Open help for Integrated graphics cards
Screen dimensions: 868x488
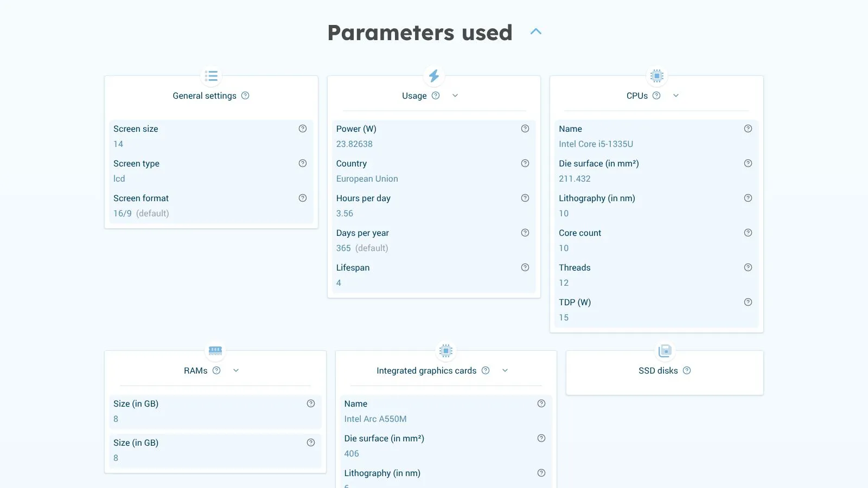pyautogui.click(x=486, y=370)
